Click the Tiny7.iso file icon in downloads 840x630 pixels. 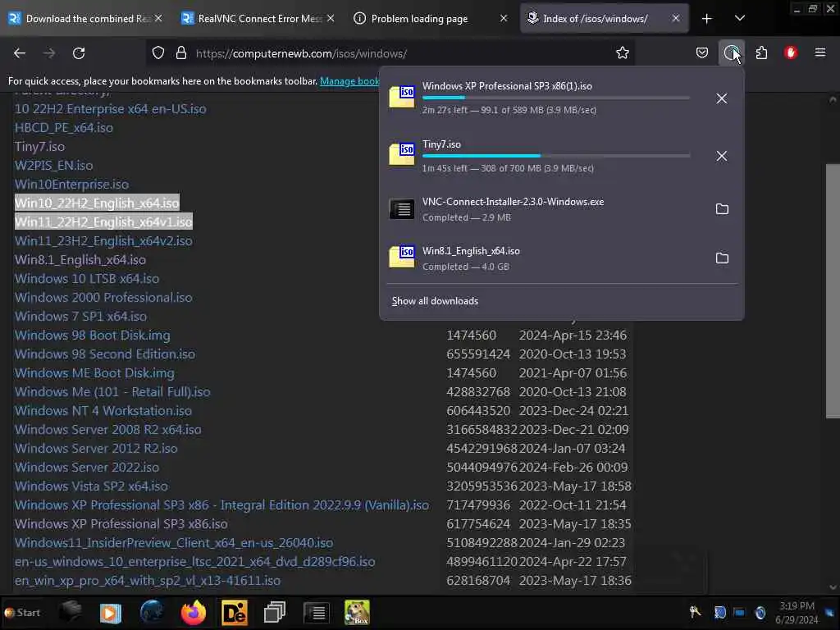[x=402, y=154]
